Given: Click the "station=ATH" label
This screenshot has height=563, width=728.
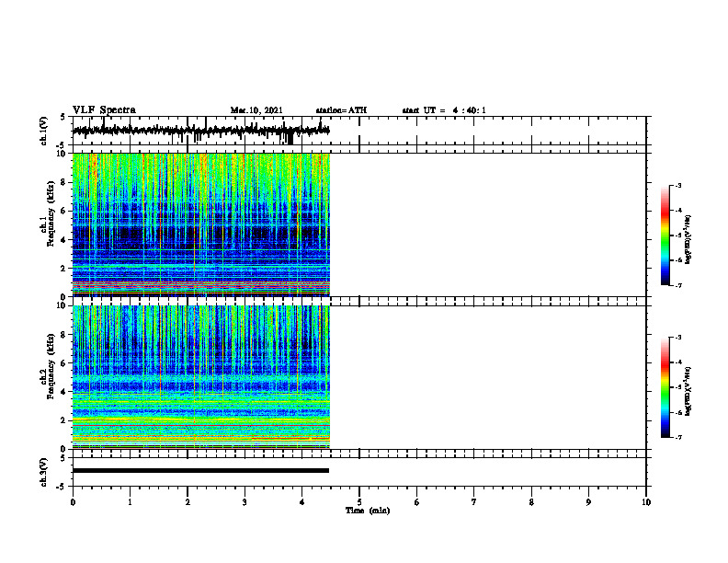Looking at the screenshot, I should 341,110.
